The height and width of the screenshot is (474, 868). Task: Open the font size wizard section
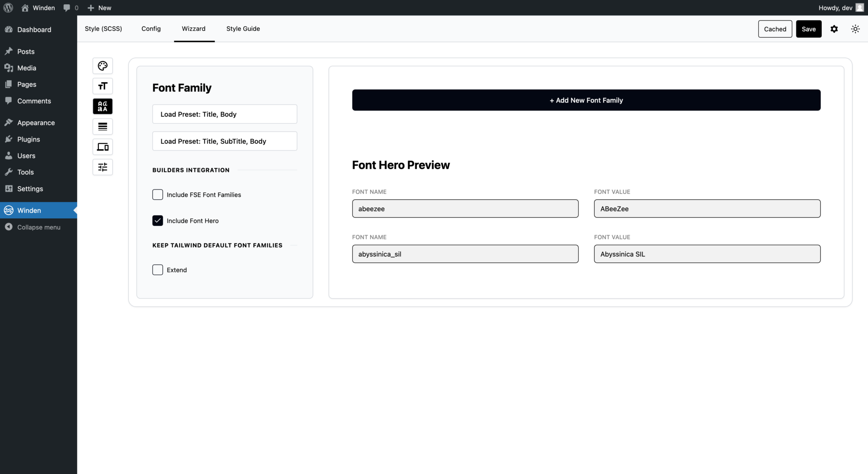point(103,86)
